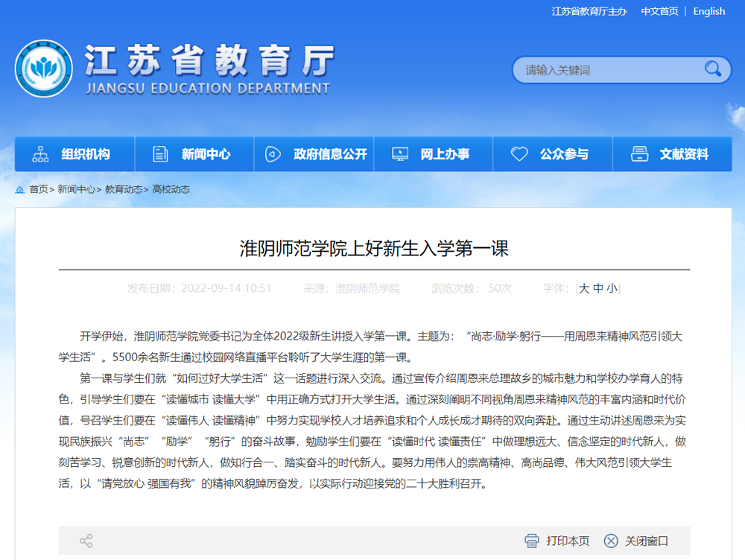The width and height of the screenshot is (745, 560).
Task: Click the 公众参与 heart icon
Action: click(x=519, y=154)
